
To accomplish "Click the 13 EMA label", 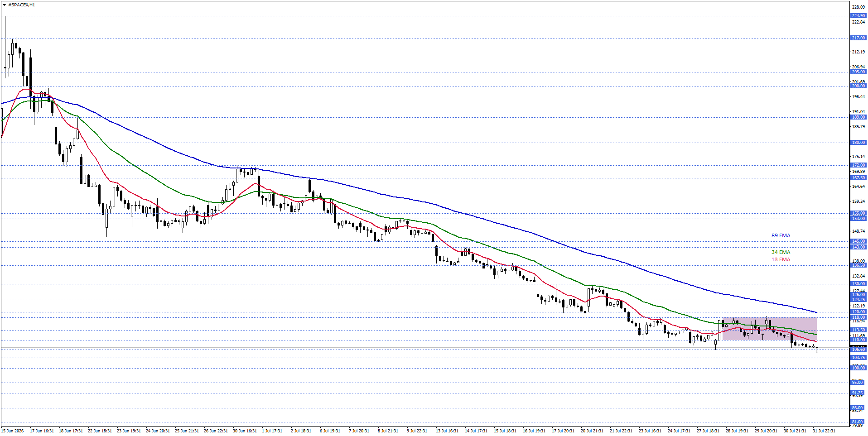I will (781, 259).
